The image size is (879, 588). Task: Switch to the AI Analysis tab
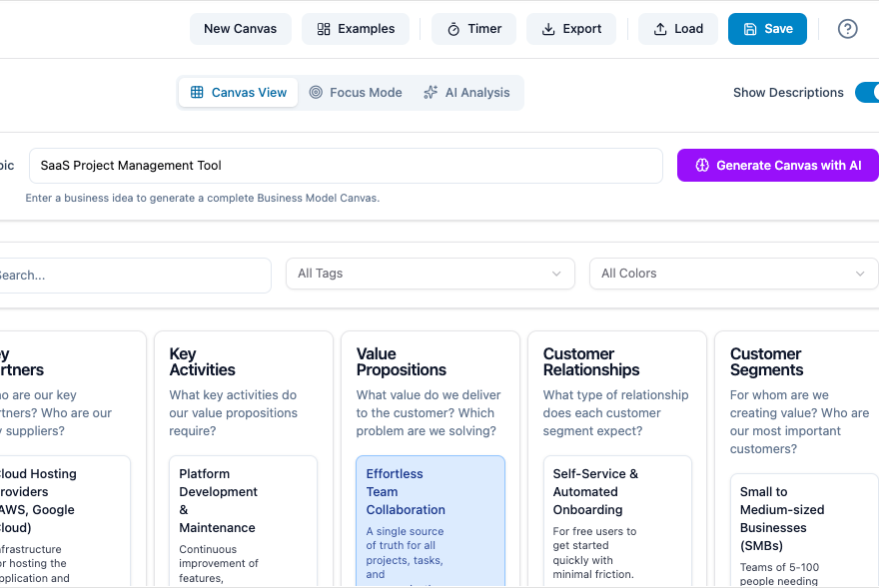click(x=466, y=92)
